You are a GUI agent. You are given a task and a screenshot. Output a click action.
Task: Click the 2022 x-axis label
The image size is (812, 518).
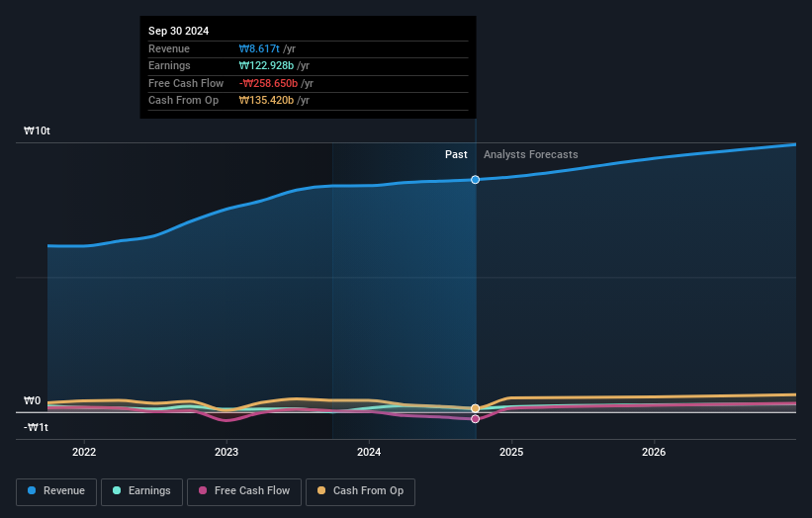84,452
